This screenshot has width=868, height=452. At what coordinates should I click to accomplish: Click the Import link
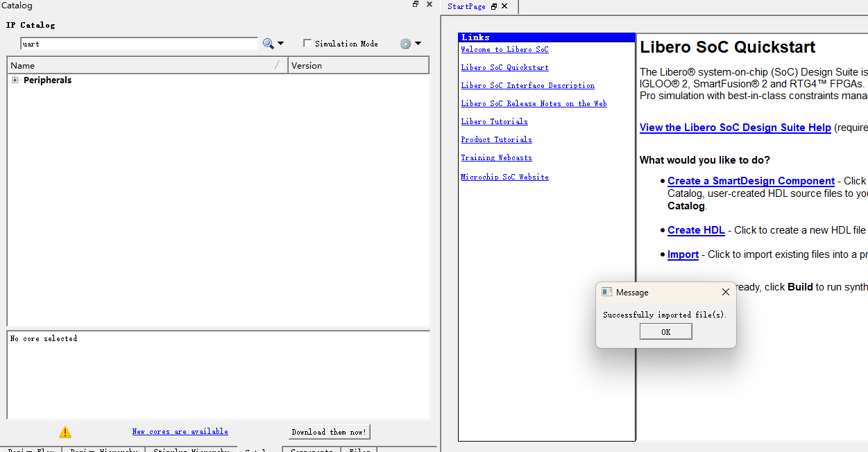click(x=683, y=254)
